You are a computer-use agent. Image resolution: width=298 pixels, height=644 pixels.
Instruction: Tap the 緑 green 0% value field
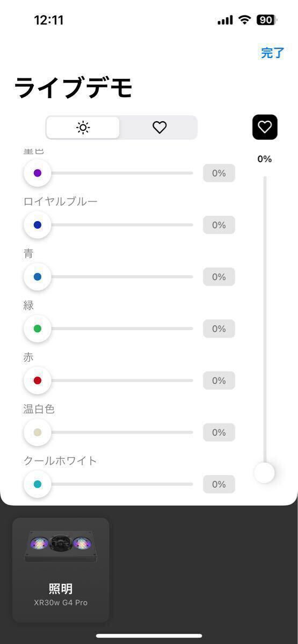219,328
